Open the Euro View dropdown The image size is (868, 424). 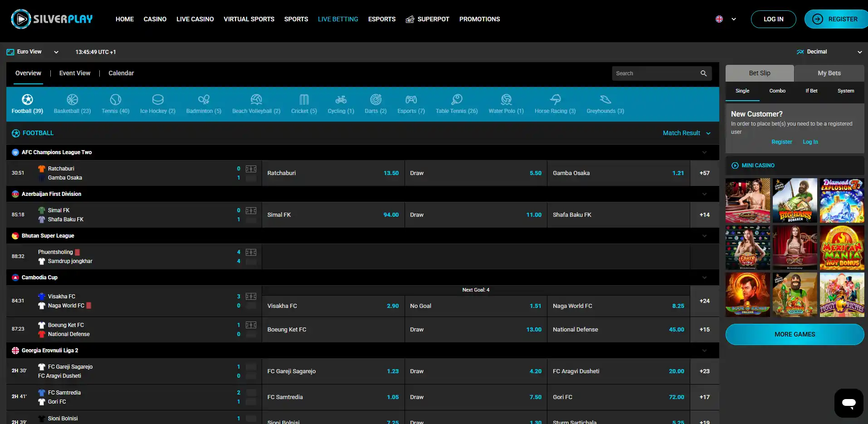33,52
